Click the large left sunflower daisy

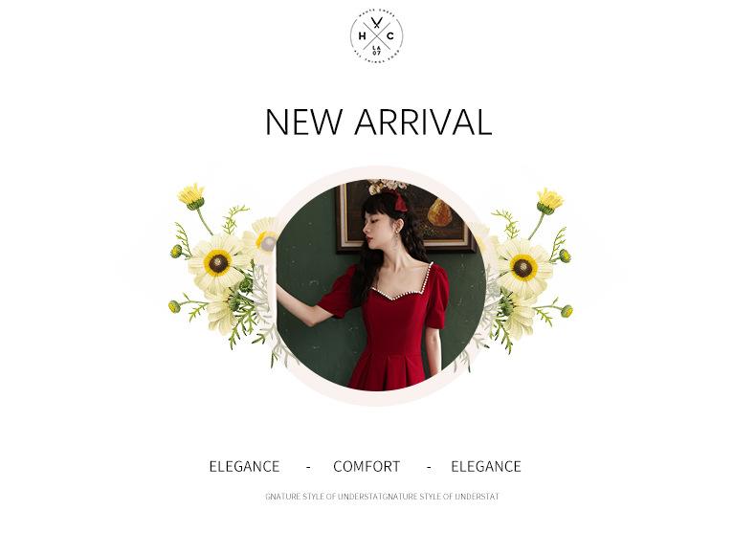[218, 263]
